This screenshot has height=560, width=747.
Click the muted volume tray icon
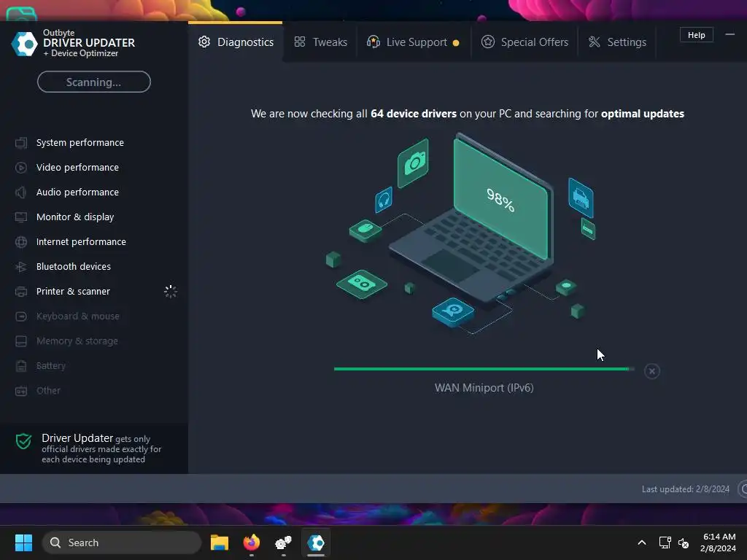[683, 542]
